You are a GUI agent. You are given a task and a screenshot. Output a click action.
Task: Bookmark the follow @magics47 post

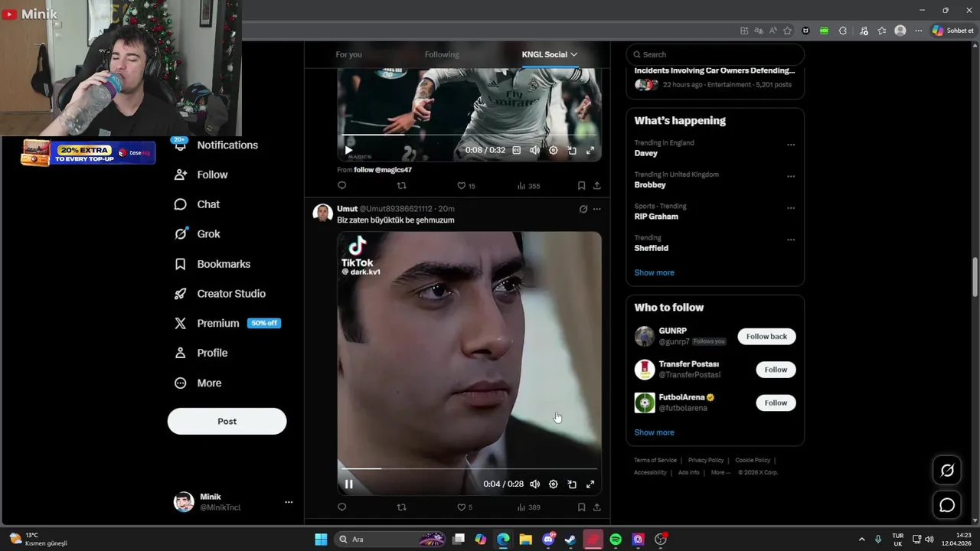581,185
